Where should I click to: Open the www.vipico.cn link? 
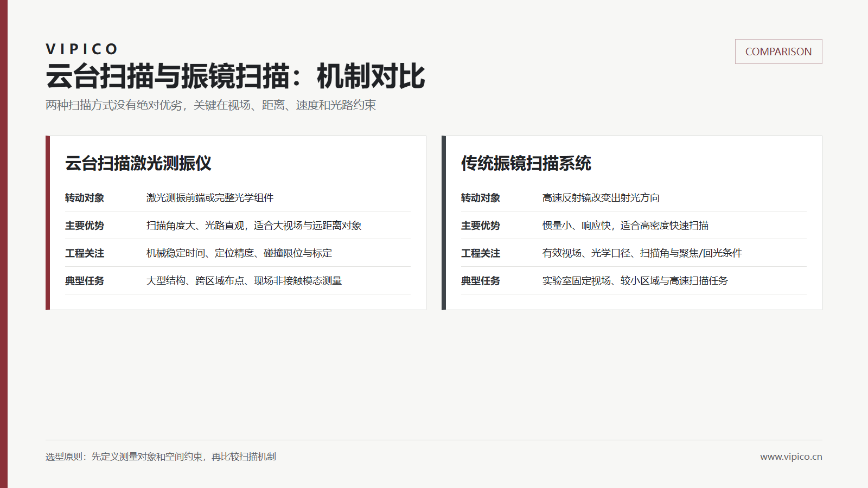791,457
